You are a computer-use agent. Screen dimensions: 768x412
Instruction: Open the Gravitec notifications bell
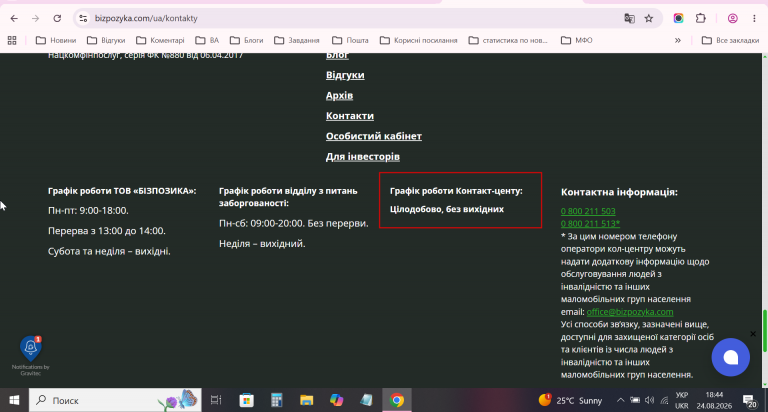30,348
